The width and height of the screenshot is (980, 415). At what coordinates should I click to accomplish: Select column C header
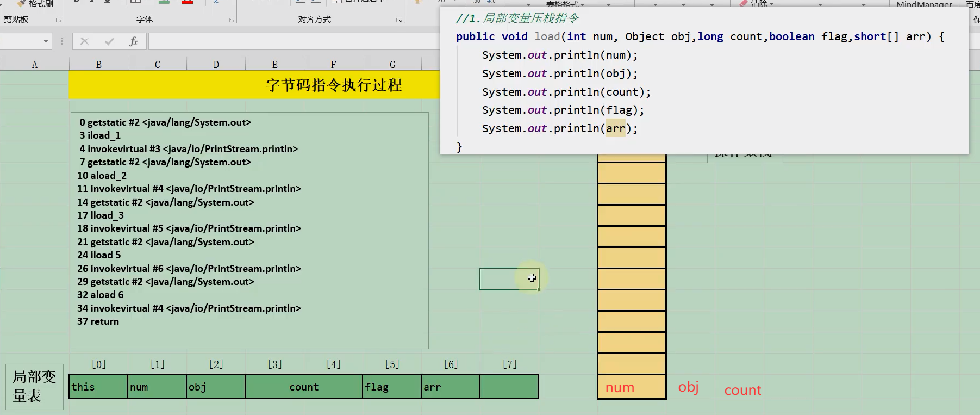[x=158, y=65]
